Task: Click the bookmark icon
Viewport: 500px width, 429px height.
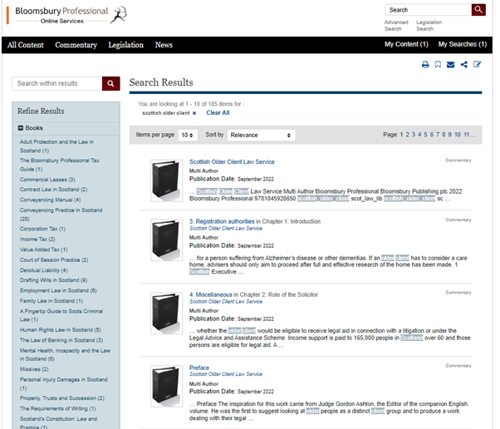Action: point(438,65)
